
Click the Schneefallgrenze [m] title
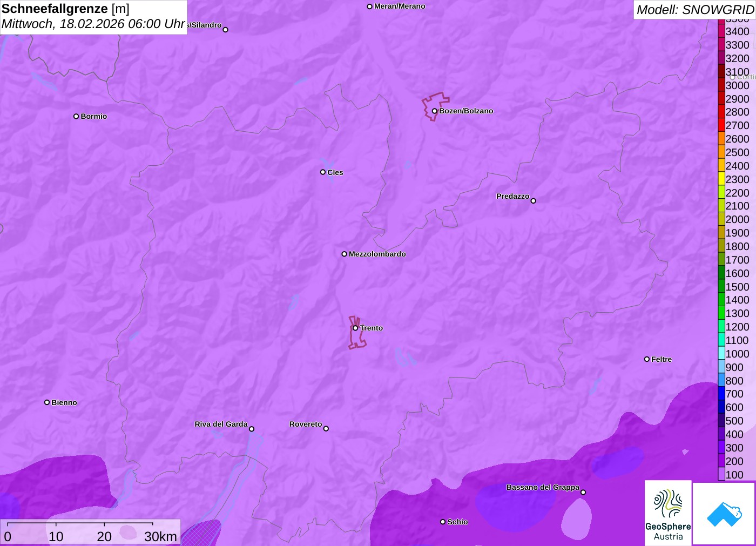point(65,9)
